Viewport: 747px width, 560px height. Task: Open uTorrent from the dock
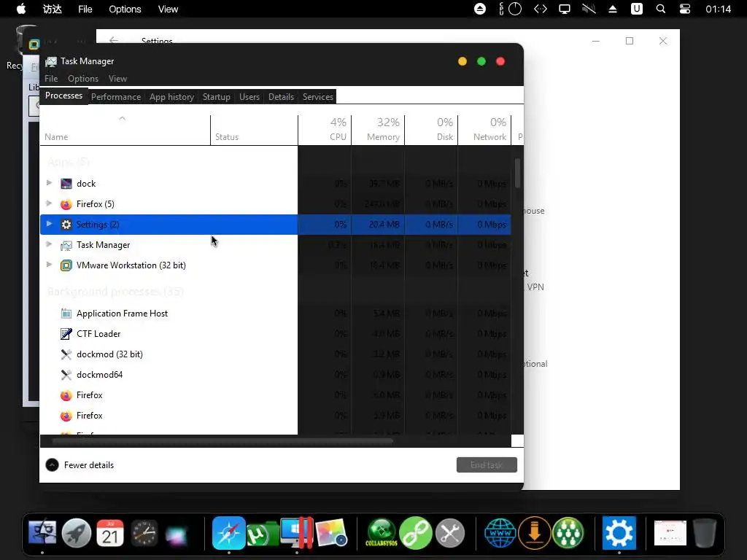(x=262, y=534)
